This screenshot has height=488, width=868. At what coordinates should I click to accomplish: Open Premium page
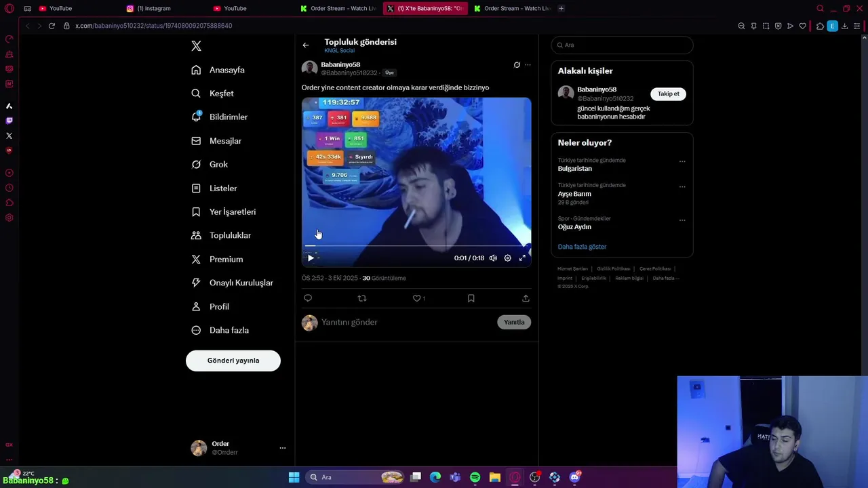[217, 259]
